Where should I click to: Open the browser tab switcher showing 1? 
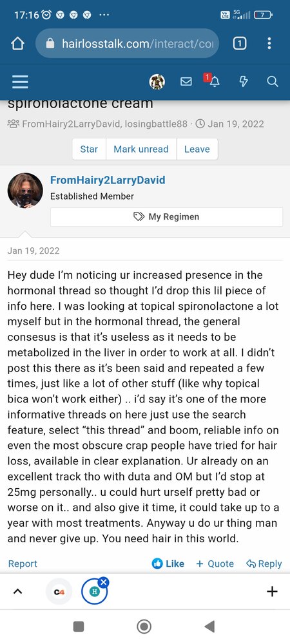(x=240, y=43)
